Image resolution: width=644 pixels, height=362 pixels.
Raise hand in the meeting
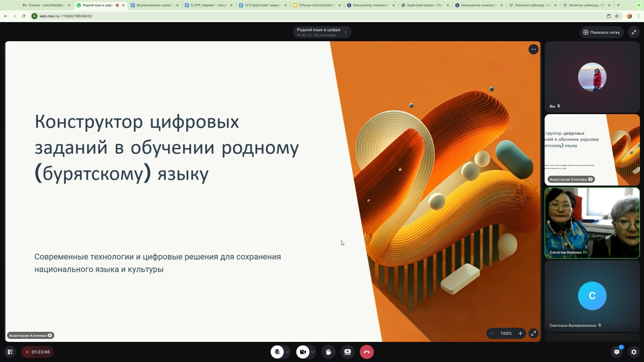click(329, 352)
